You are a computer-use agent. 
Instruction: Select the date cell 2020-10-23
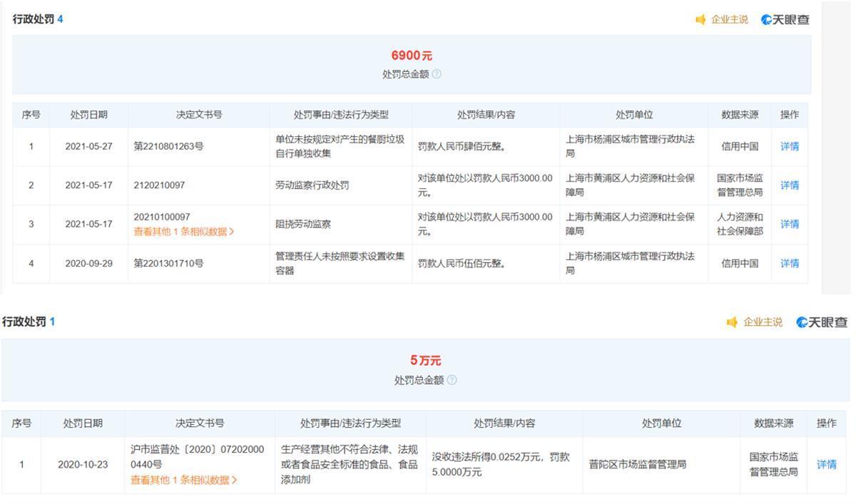click(x=83, y=464)
